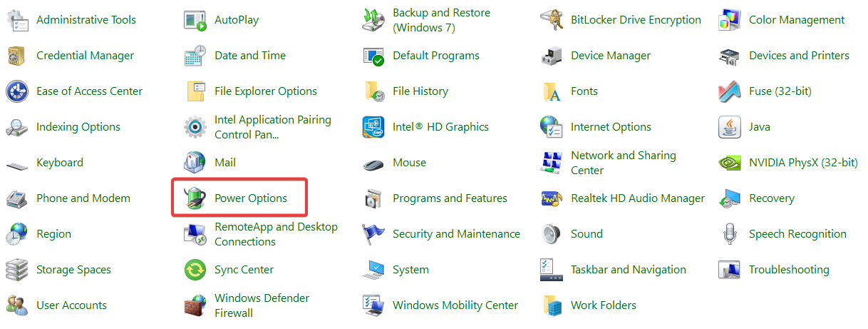The width and height of the screenshot is (868, 329).
Task: Open the Java link text
Action: (x=760, y=127)
